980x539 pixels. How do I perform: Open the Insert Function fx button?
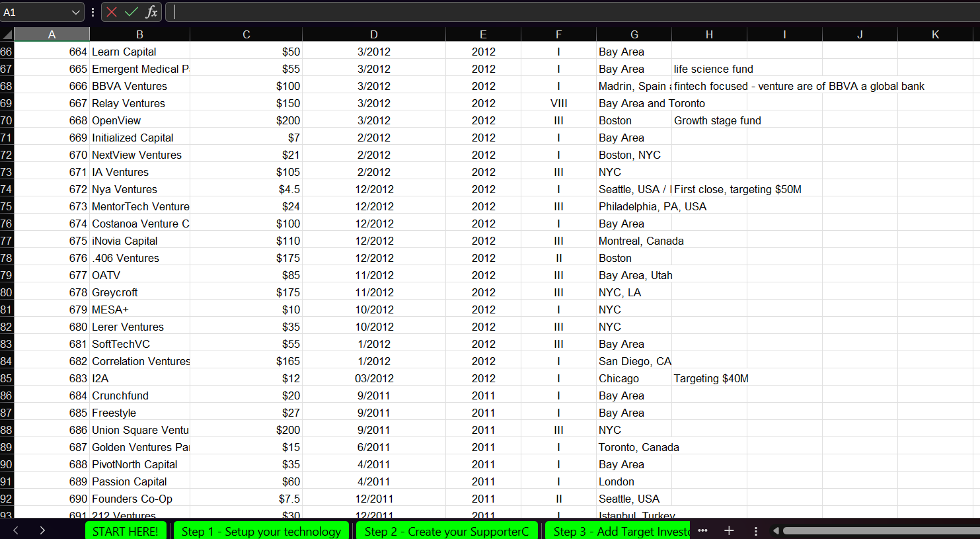[151, 12]
